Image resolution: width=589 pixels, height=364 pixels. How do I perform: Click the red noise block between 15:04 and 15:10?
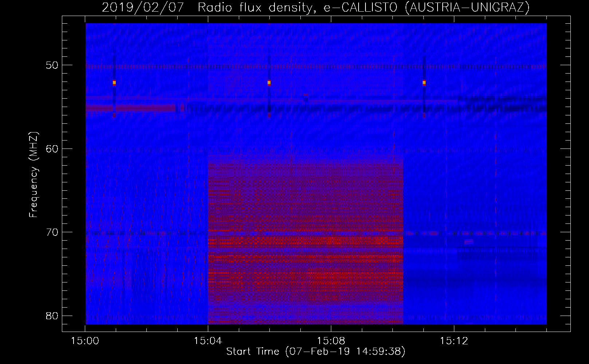305,239
